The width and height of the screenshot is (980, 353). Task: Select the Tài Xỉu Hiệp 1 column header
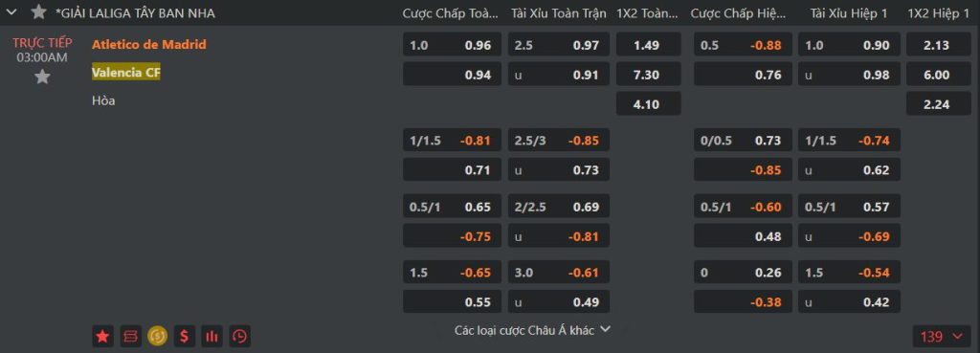pos(849,13)
